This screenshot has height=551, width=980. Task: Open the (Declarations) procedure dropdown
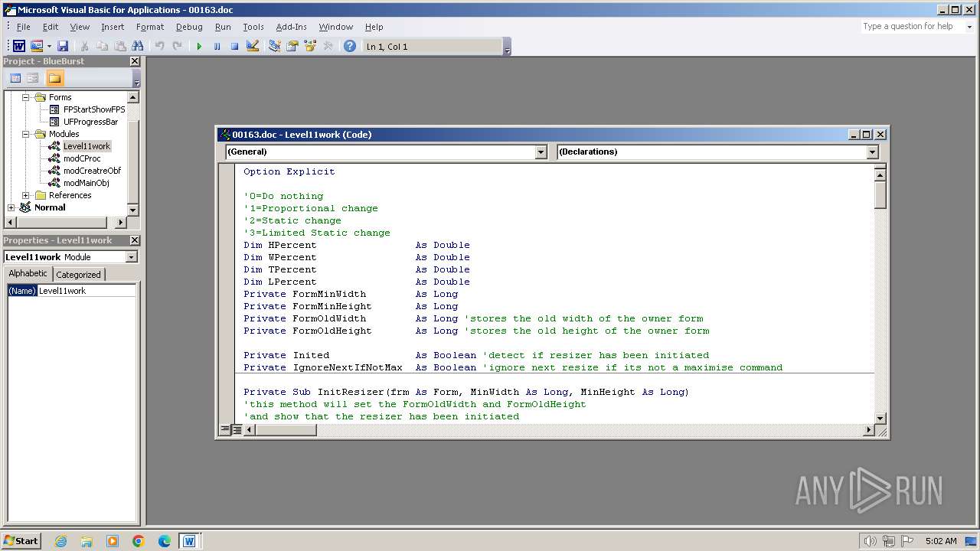tap(872, 152)
